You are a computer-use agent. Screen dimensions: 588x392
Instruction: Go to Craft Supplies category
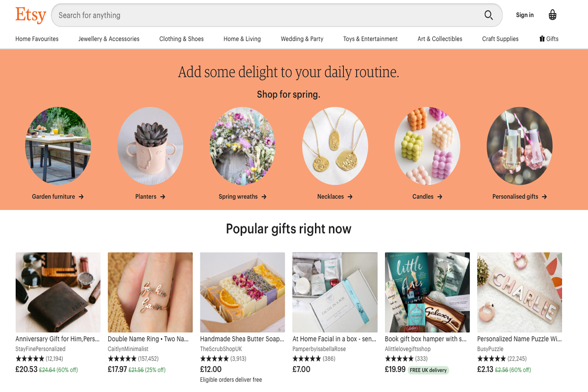tap(500, 39)
